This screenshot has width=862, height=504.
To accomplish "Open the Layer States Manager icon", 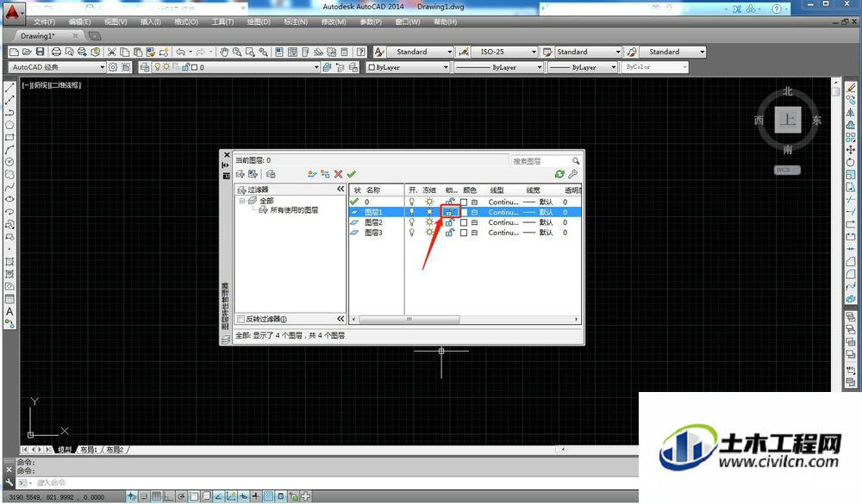I will click(x=271, y=174).
